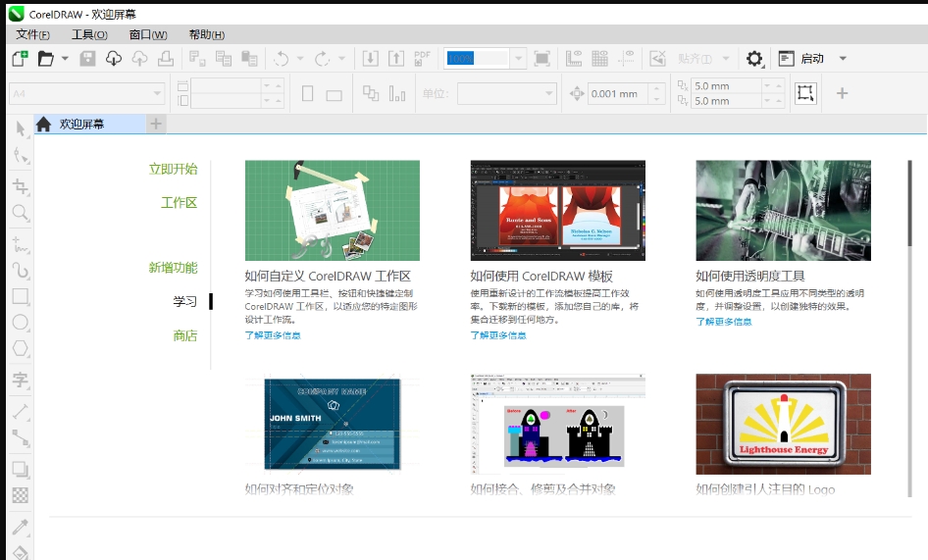This screenshot has height=560, width=928.
Task: Increase the 0.001 mm nudge stepper
Action: click(x=656, y=88)
